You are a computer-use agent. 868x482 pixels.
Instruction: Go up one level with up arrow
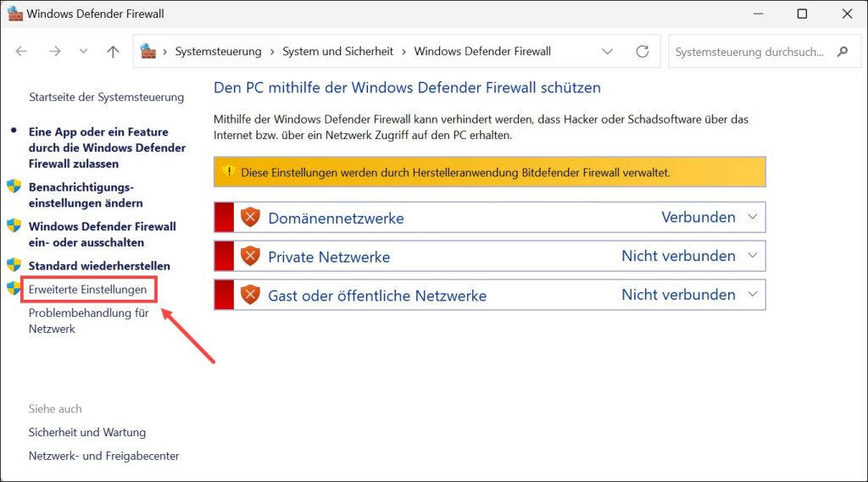click(113, 52)
